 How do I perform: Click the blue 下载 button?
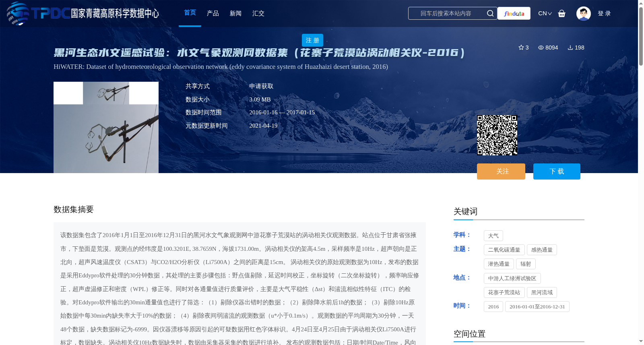coord(557,171)
